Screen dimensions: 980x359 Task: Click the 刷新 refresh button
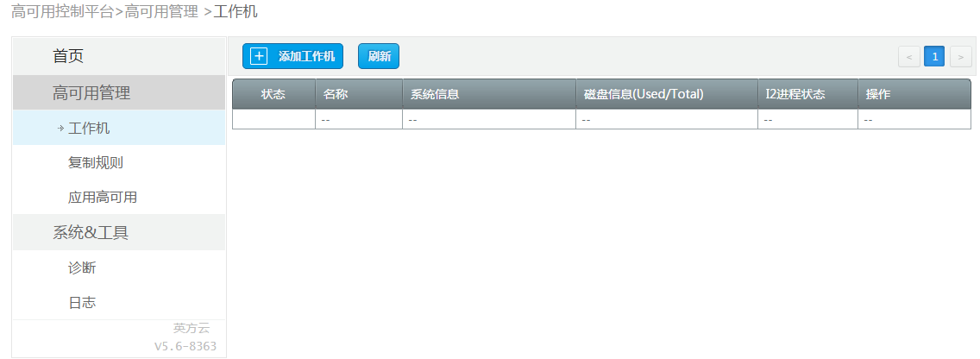(379, 56)
